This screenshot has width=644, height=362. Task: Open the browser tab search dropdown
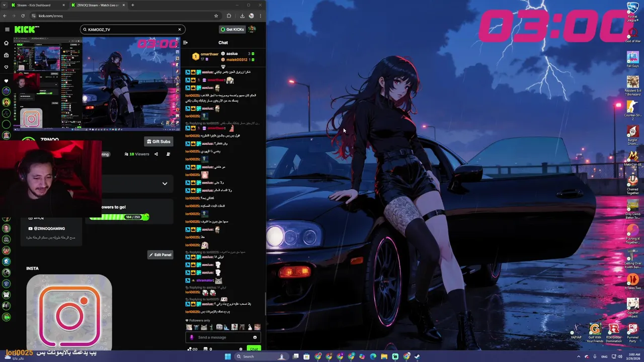(5, 5)
